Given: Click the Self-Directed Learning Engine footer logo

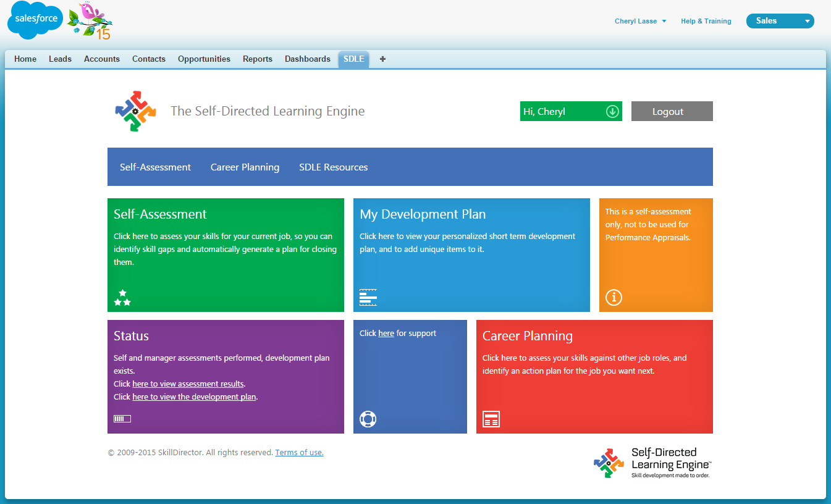Looking at the screenshot, I should tap(653, 463).
